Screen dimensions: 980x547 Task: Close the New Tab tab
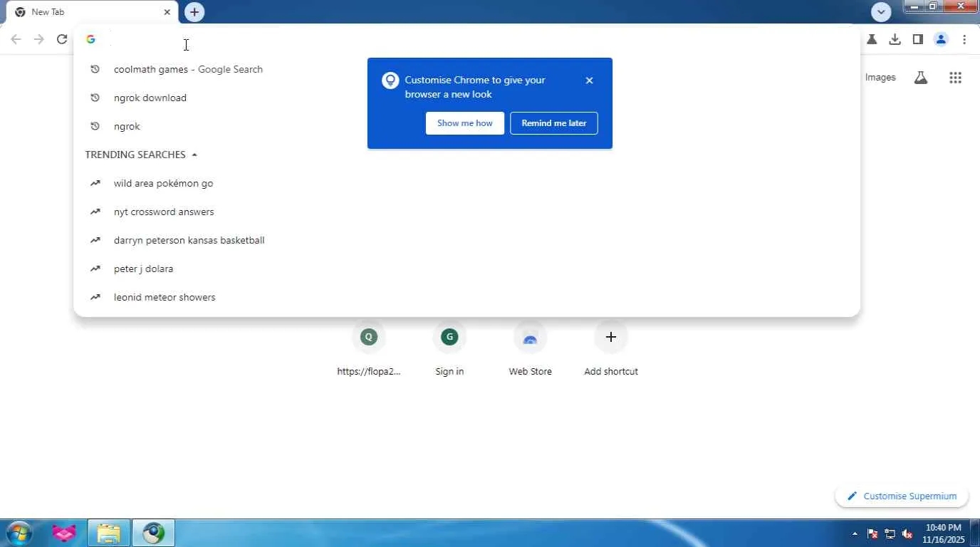coord(167,12)
